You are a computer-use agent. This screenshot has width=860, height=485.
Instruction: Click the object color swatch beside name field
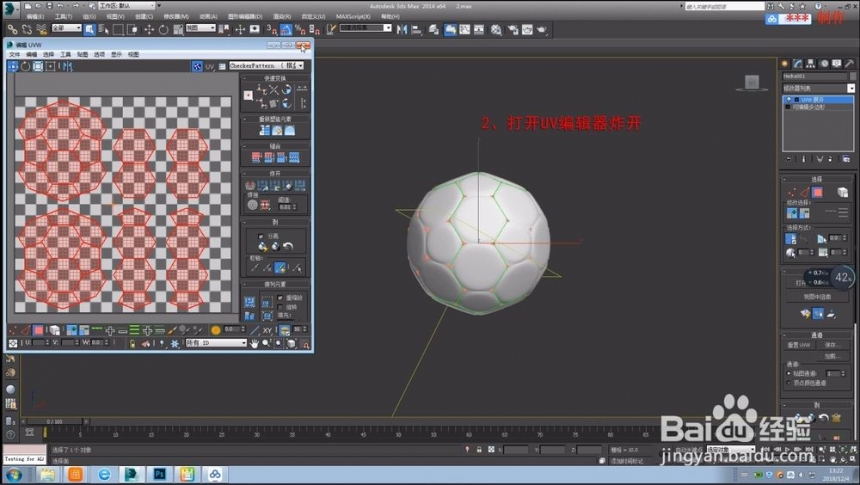[x=852, y=76]
